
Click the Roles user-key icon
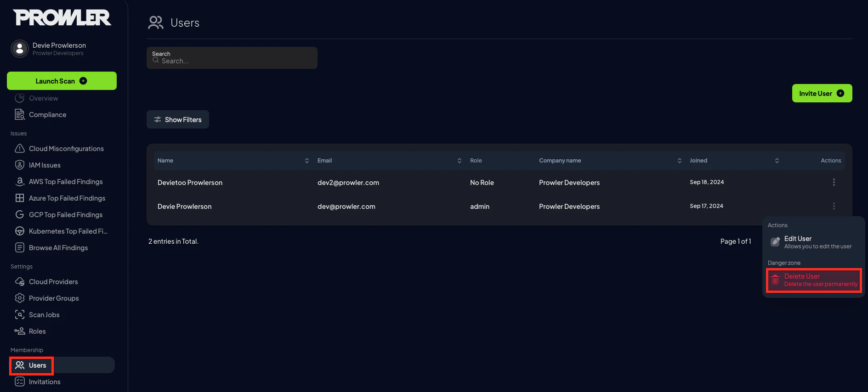(20, 331)
